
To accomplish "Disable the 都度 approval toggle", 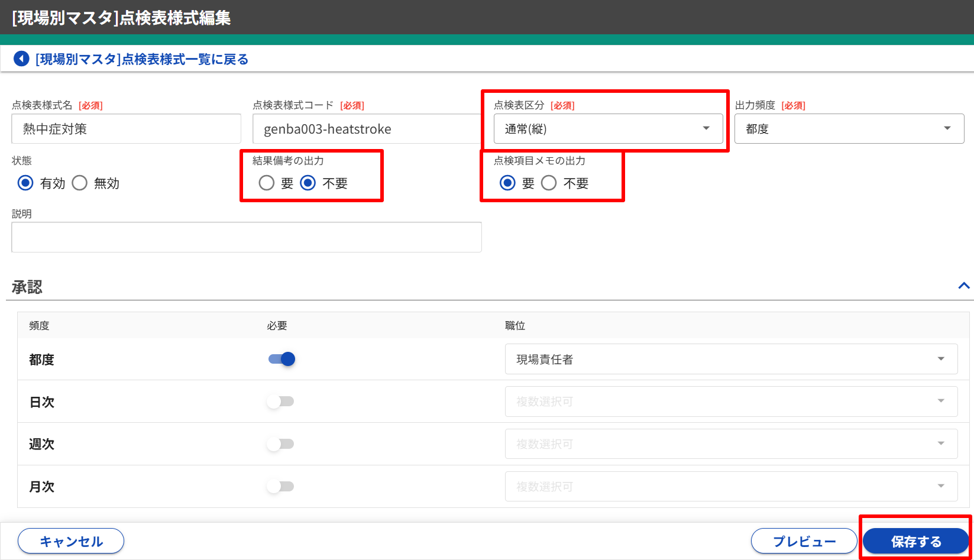I will tap(281, 360).
